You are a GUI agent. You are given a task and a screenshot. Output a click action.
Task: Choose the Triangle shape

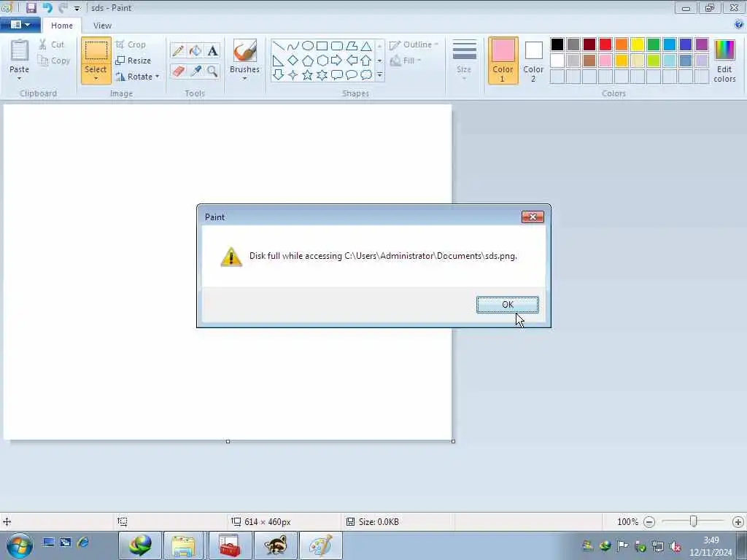tap(366, 46)
